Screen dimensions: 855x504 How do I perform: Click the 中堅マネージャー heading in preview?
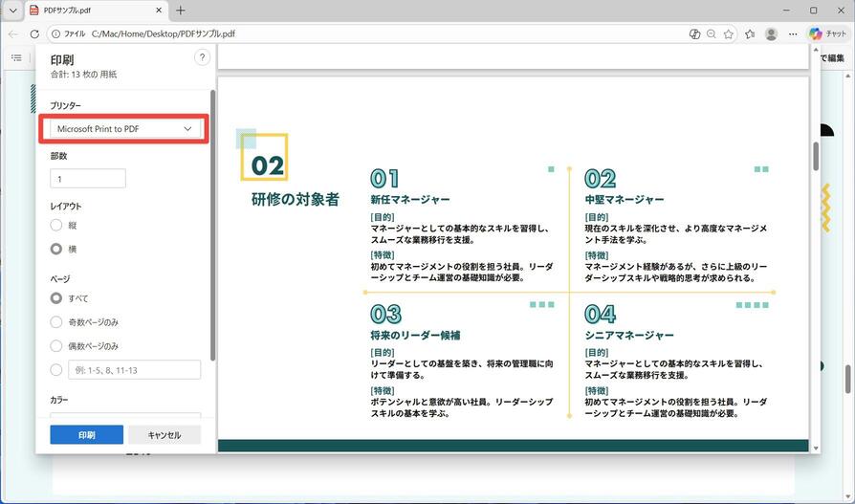pyautogui.click(x=625, y=200)
